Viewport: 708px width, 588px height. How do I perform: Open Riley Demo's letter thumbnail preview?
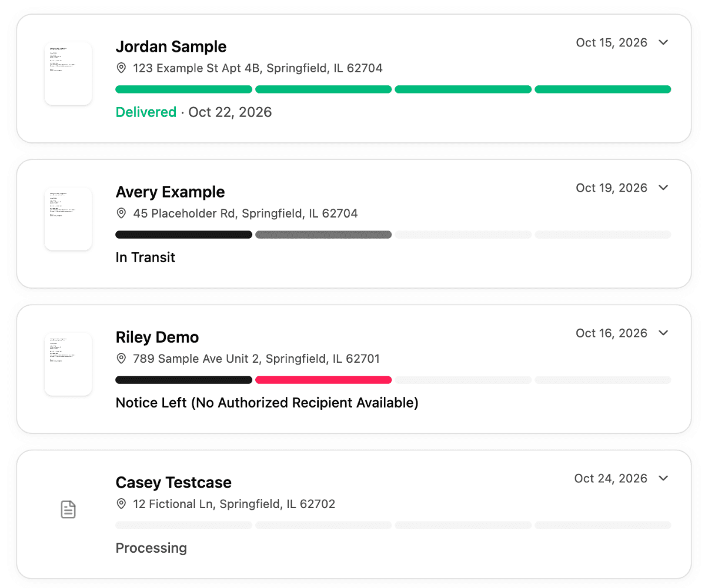tap(68, 364)
